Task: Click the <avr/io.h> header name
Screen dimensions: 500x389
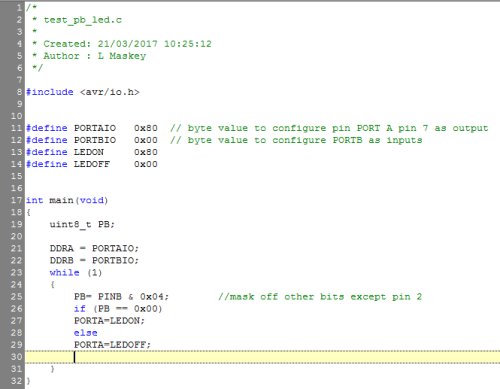Action: point(109,92)
